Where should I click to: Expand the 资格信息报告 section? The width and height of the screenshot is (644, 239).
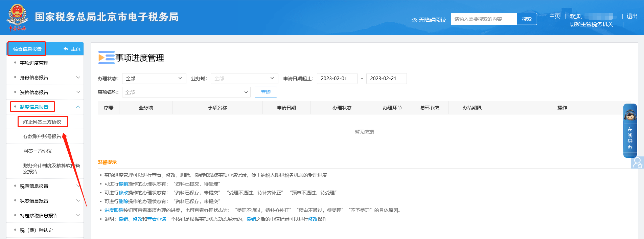point(78,92)
